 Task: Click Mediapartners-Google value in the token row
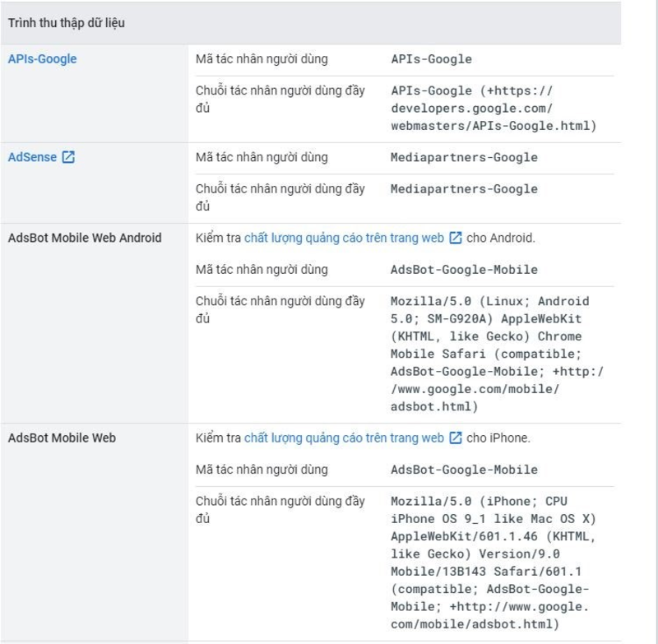tap(464, 157)
